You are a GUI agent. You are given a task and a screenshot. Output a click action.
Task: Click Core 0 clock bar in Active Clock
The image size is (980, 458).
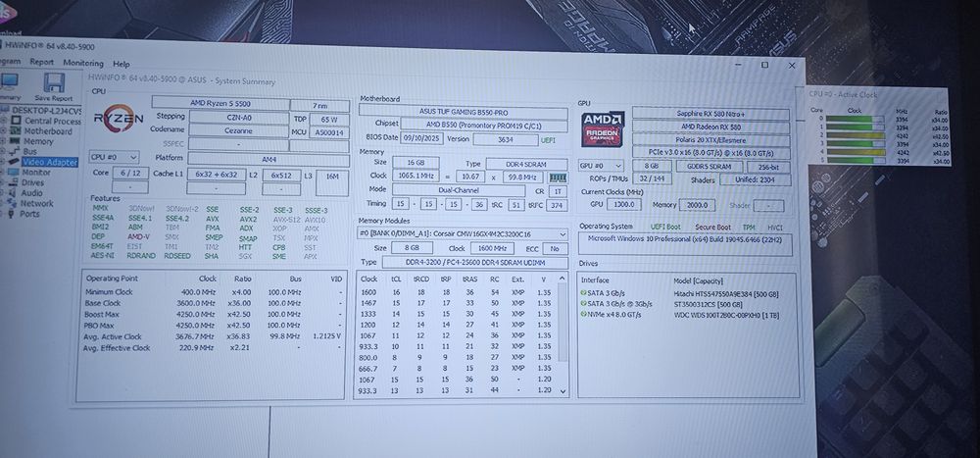[855, 119]
